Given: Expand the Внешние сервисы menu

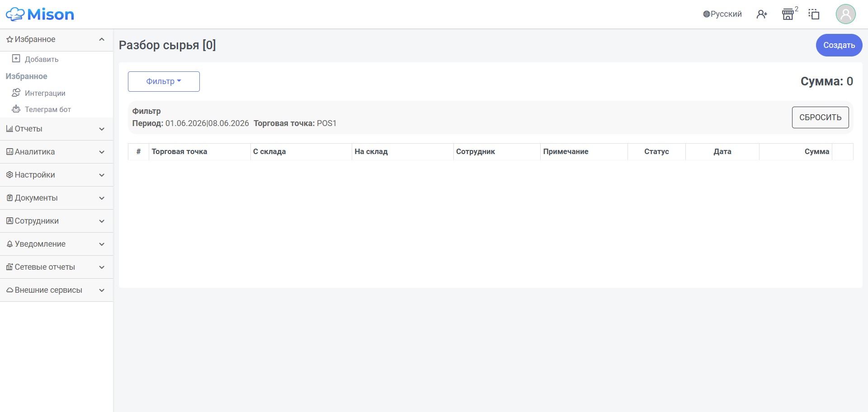Looking at the screenshot, I should click(57, 290).
